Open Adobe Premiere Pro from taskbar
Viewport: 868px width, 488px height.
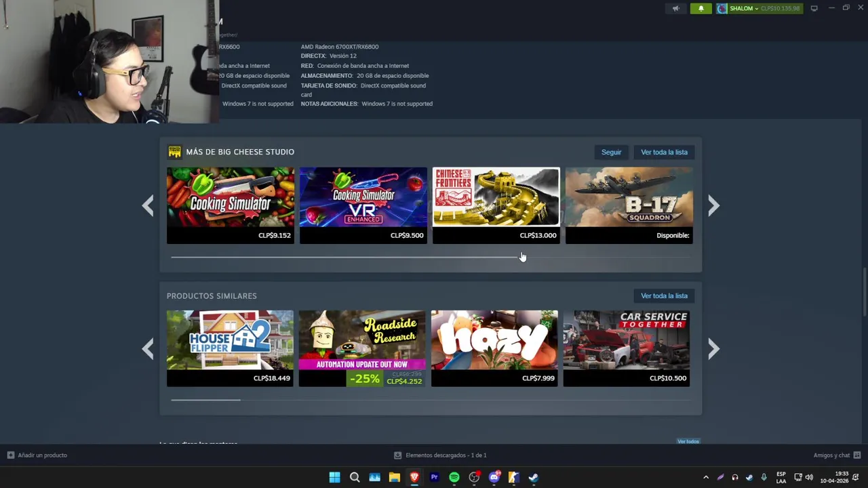pos(434,477)
